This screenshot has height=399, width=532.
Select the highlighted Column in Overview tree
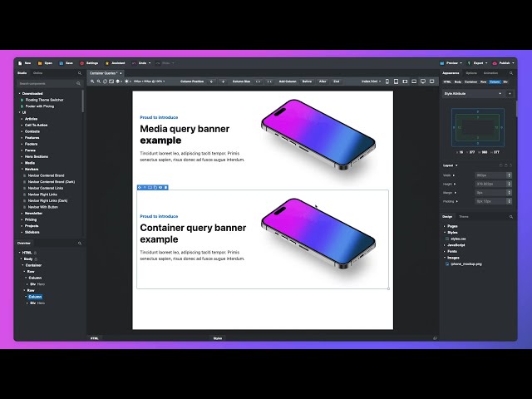point(35,297)
